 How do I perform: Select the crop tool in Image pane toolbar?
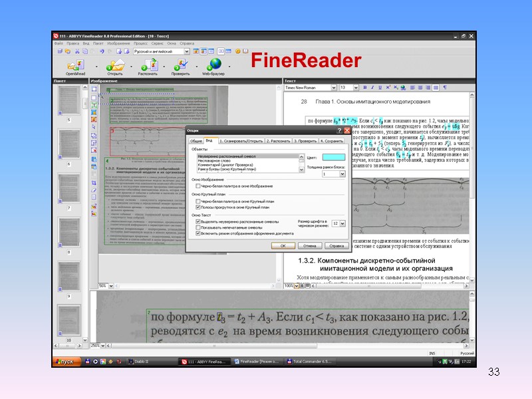(94, 183)
